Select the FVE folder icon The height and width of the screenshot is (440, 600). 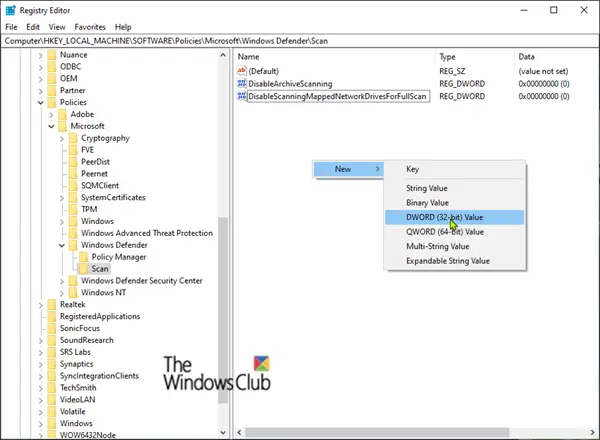73,150
